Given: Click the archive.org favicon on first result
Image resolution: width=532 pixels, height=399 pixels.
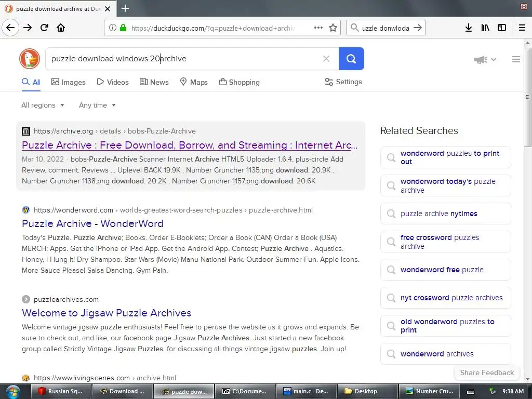Looking at the screenshot, I should pyautogui.click(x=26, y=131).
